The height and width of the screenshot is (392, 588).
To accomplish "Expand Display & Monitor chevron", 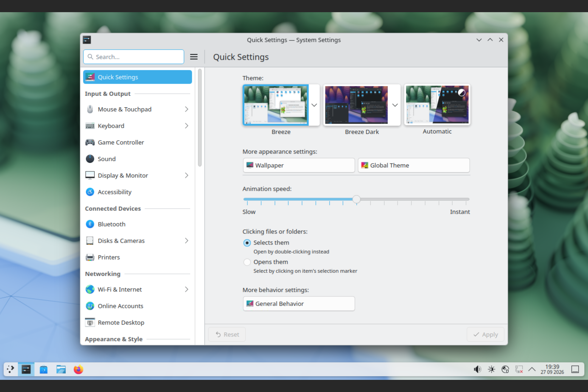I will [x=187, y=175].
